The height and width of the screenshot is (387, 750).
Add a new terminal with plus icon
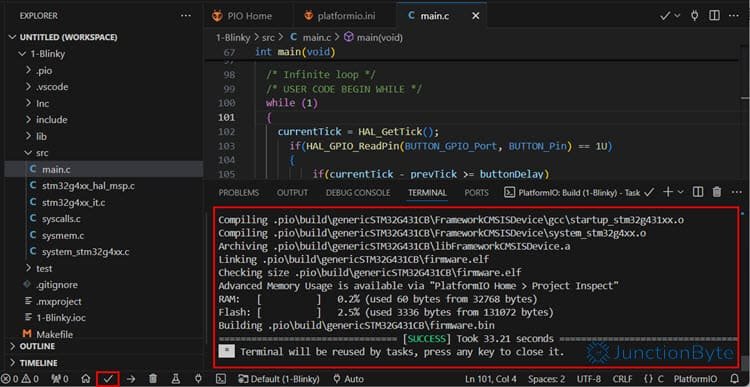pyautogui.click(x=668, y=192)
